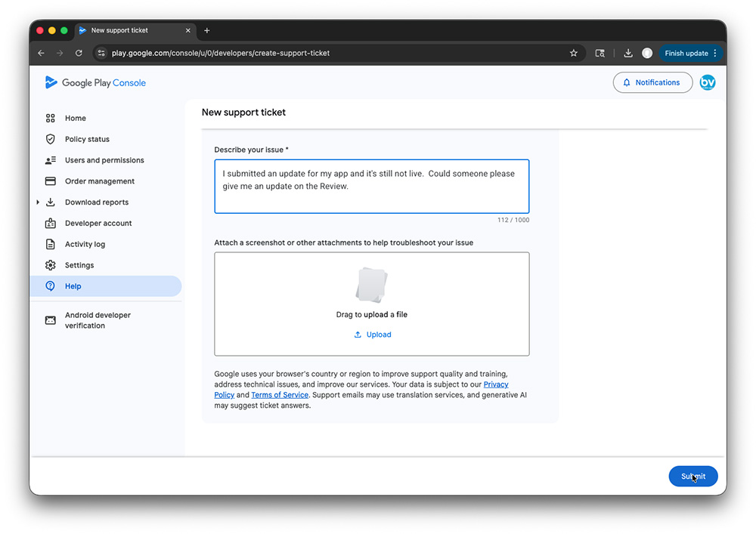Click the Google Play Console logo
This screenshot has height=534, width=756.
coord(95,82)
